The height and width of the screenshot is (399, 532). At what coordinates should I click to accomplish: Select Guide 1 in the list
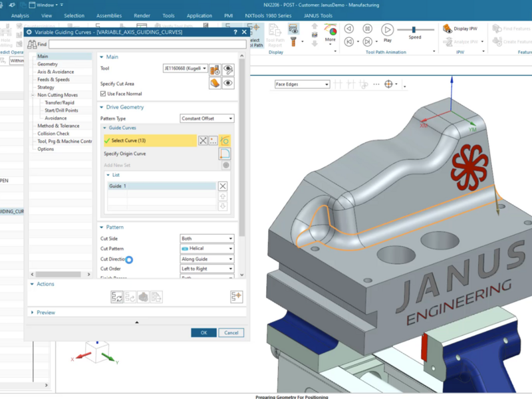click(x=162, y=186)
